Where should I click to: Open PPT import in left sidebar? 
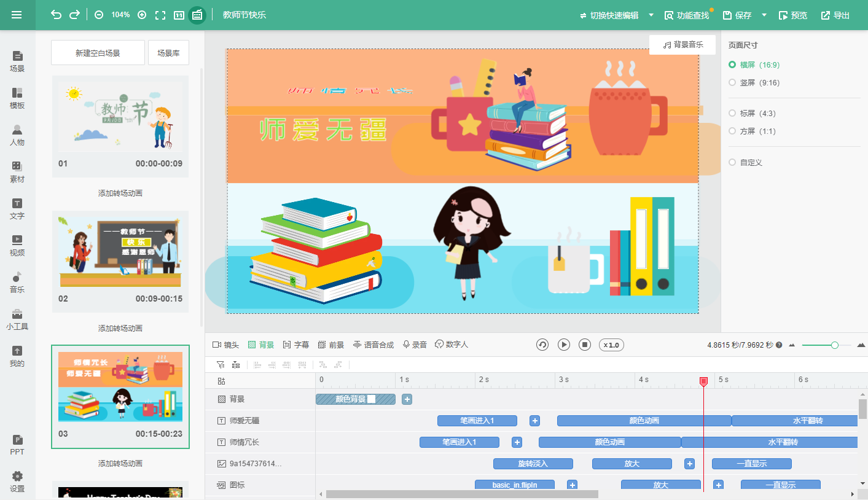click(x=17, y=445)
